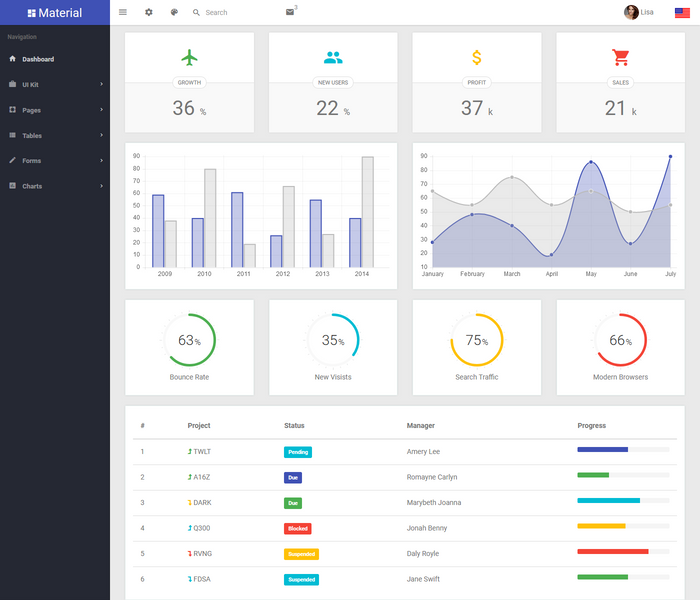Viewport: 700px width, 600px height.
Task: Click the UI Kit briefcase icon
Action: [x=12, y=84]
